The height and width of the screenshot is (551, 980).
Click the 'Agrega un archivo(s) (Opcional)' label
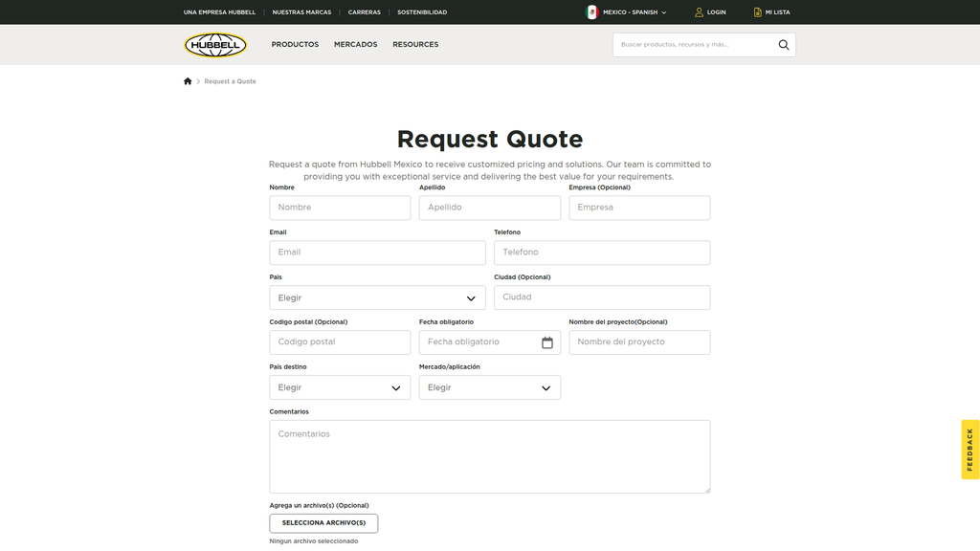coord(319,505)
